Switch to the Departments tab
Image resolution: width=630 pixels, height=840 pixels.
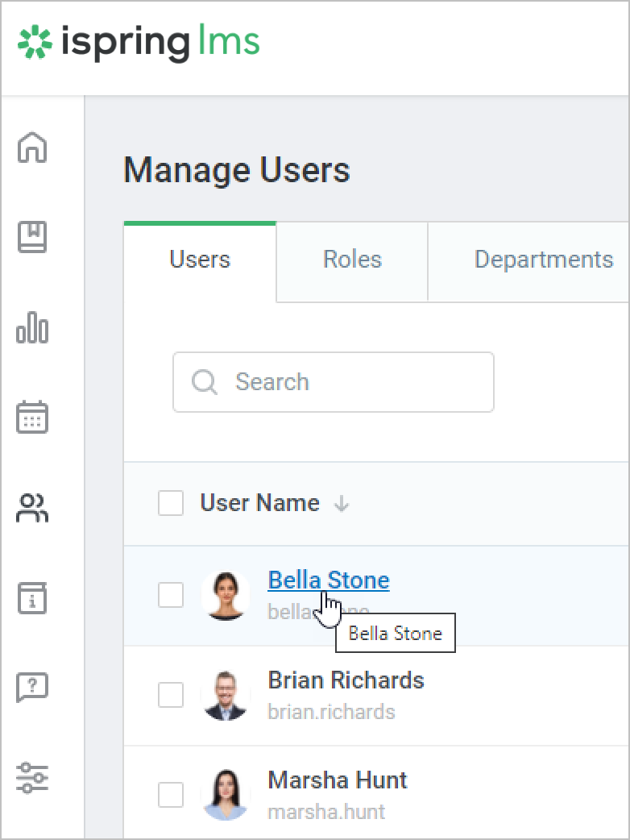pyautogui.click(x=543, y=260)
